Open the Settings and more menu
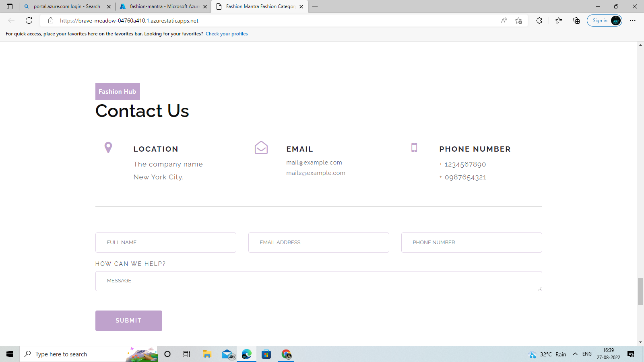Image resolution: width=644 pixels, height=362 pixels. [633, 21]
